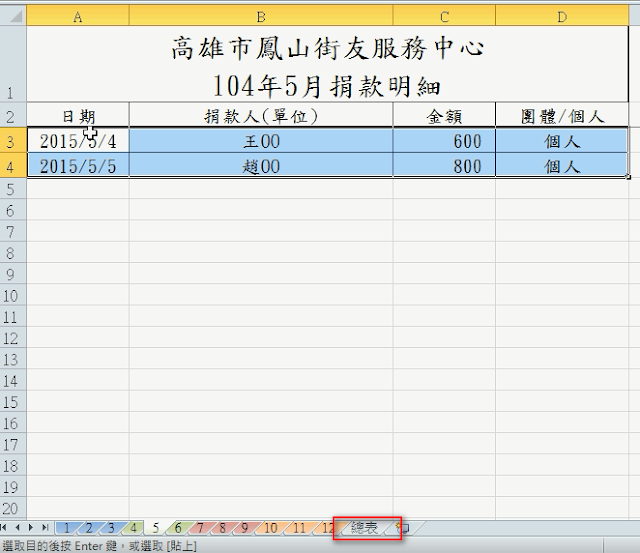Click the insert new worksheet icon

point(402,529)
